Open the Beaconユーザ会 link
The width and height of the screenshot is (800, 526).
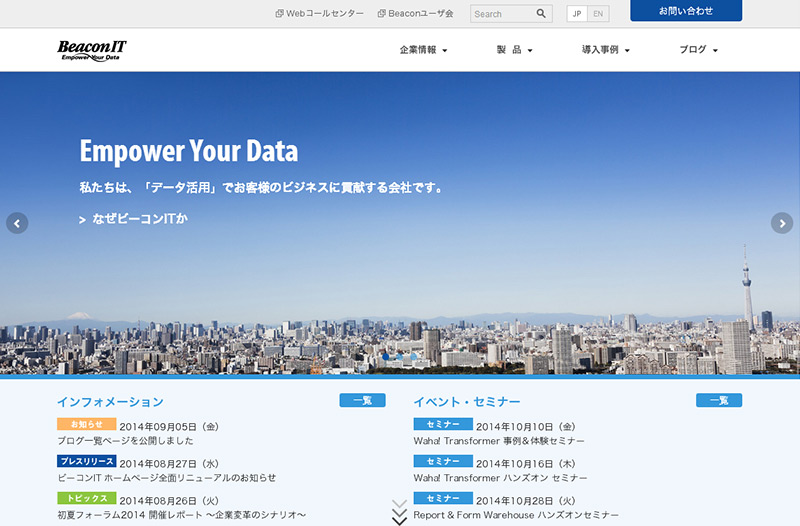click(420, 14)
